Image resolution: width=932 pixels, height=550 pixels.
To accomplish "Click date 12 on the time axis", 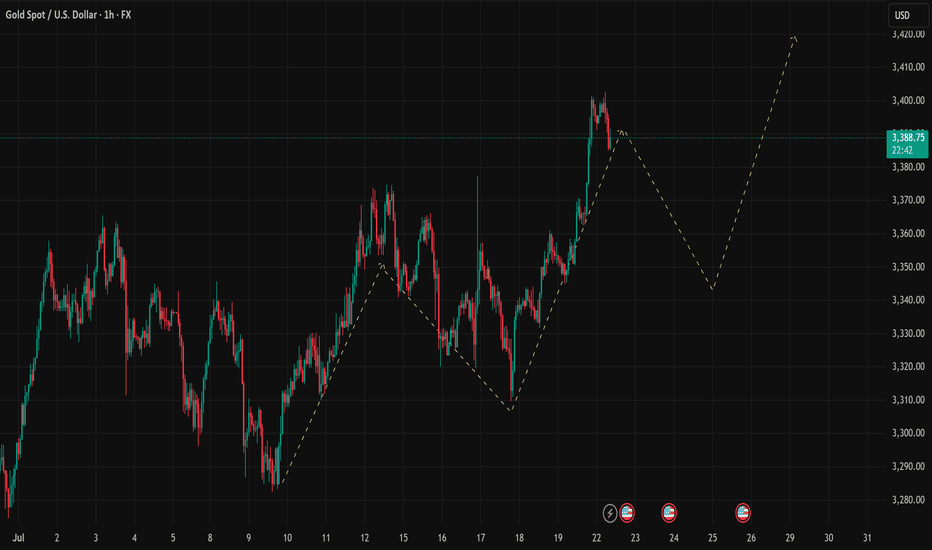I will click(364, 538).
